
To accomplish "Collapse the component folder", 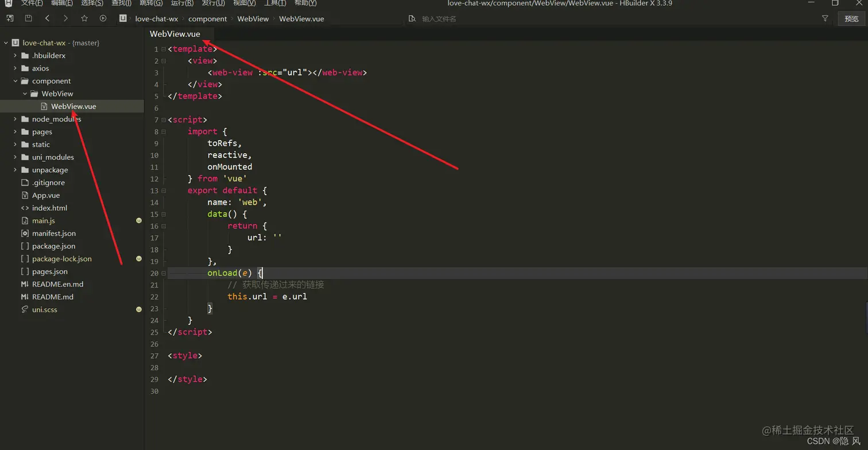I will (x=15, y=81).
